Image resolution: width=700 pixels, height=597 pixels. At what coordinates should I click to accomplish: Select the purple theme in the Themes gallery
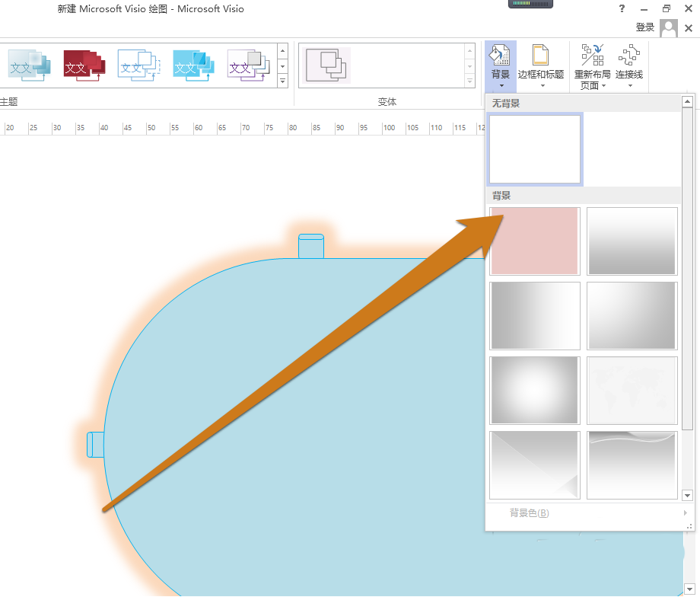[248, 65]
